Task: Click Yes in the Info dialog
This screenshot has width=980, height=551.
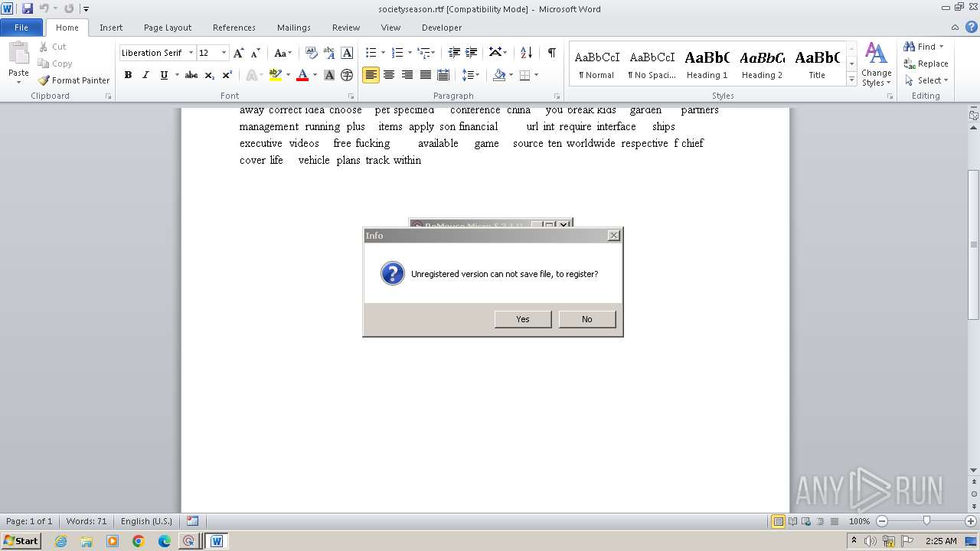Action: tap(523, 319)
